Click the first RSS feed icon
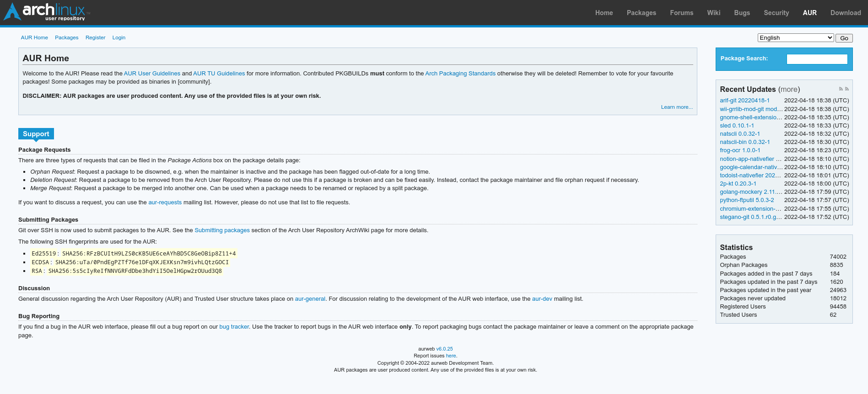The width and height of the screenshot is (868, 394). coord(841,89)
